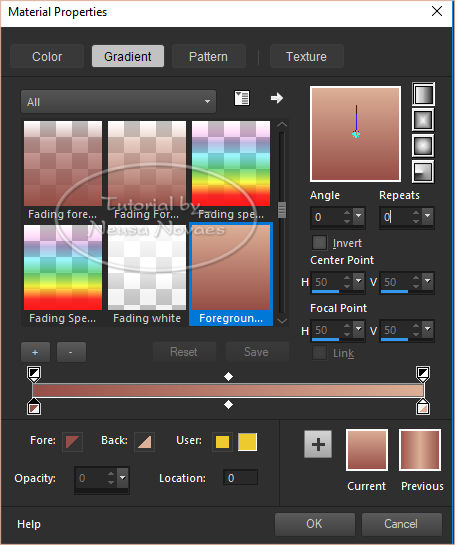Select the Fading white gradient thumbnail
The image size is (455, 545).
point(147,275)
